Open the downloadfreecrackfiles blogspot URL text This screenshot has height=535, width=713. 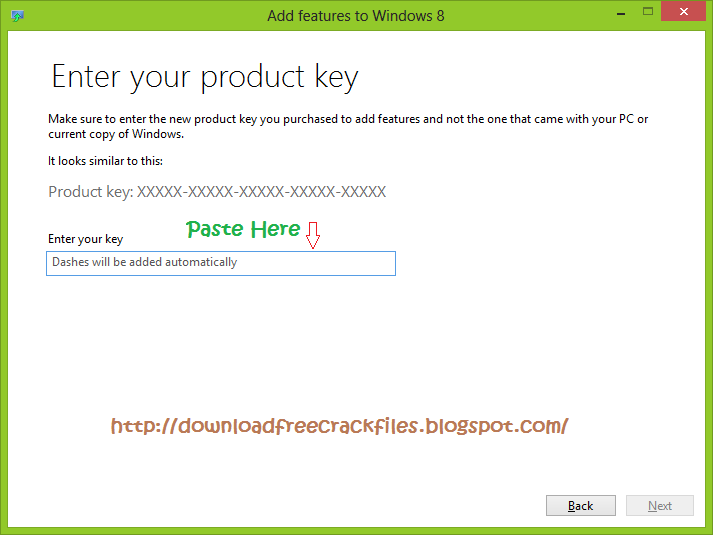tap(339, 426)
